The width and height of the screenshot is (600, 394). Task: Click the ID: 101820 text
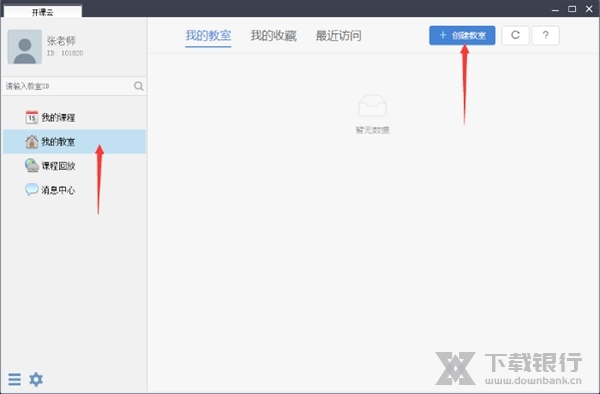pos(65,53)
